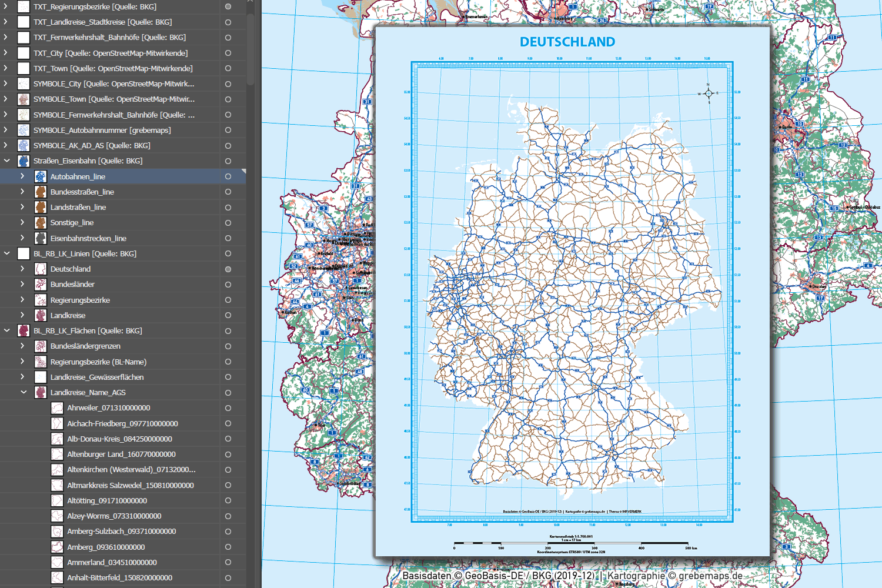Expand the Bundesländer sublayer
Image resolution: width=882 pixels, height=588 pixels.
coord(22,285)
